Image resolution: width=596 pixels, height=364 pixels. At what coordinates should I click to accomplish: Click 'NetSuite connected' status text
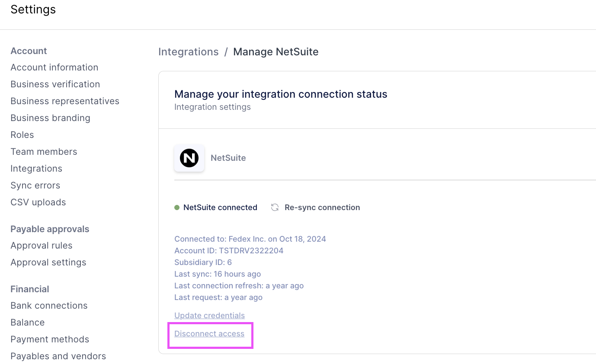pos(220,208)
